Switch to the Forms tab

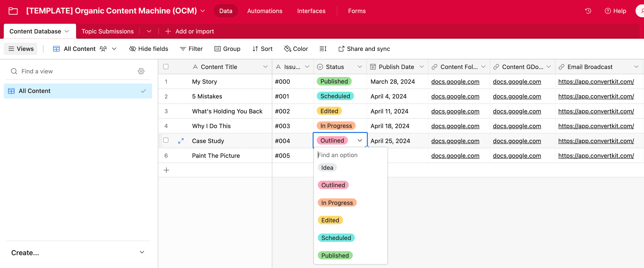357,11
